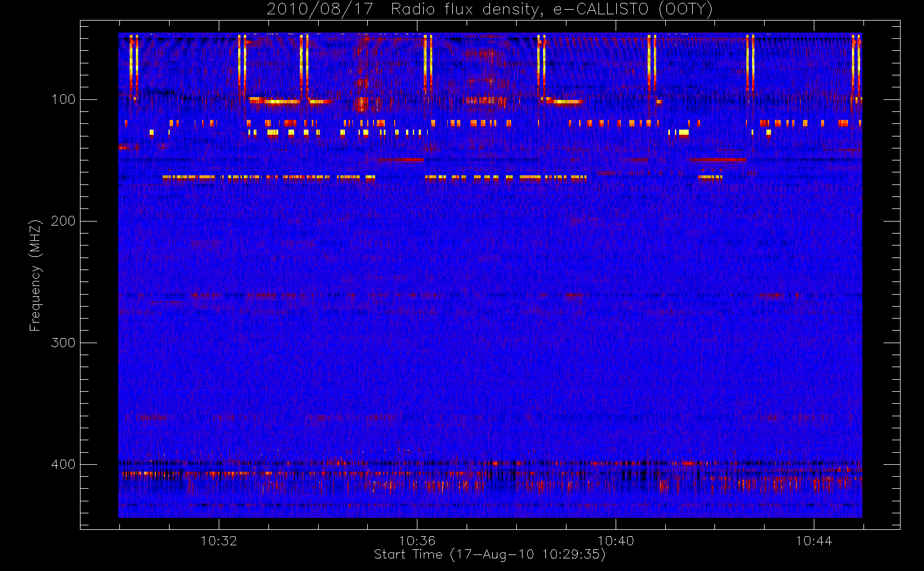Image resolution: width=924 pixels, height=571 pixels.
Task: Click the 10:32 time tick label
Action: [219, 541]
